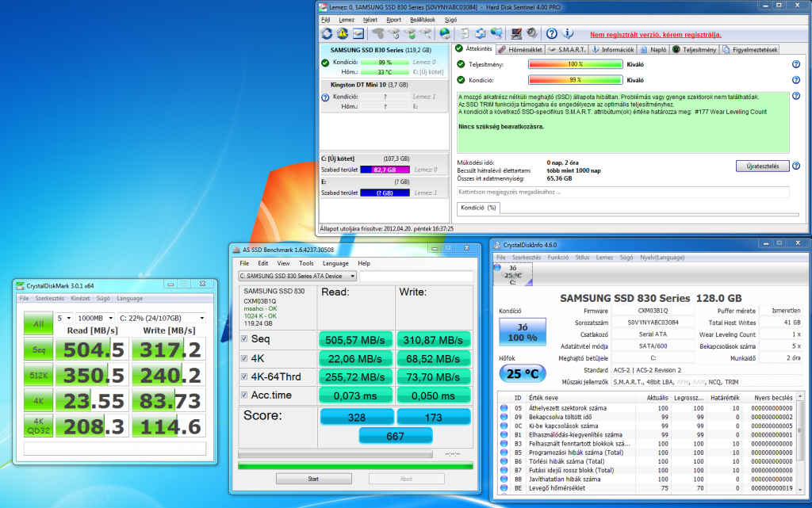Click the Teljesítmény 100 % gradient bar
This screenshot has width=812, height=508.
[576, 64]
